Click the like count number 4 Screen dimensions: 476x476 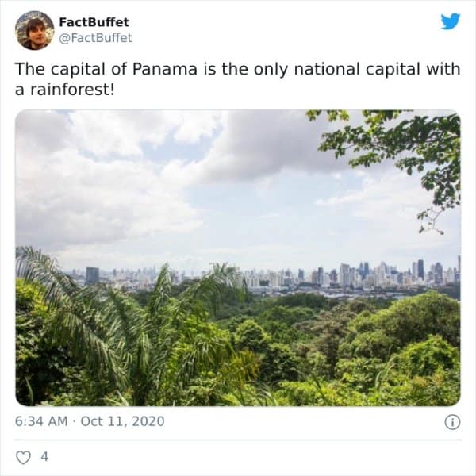point(44,456)
